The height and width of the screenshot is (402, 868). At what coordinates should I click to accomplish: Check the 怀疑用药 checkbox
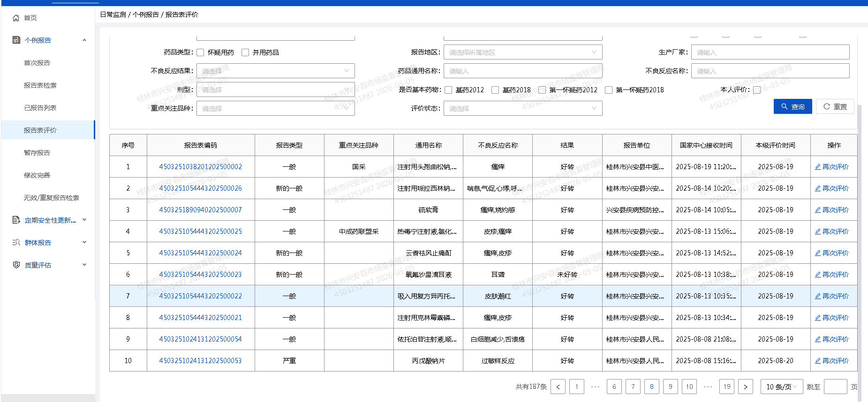200,52
